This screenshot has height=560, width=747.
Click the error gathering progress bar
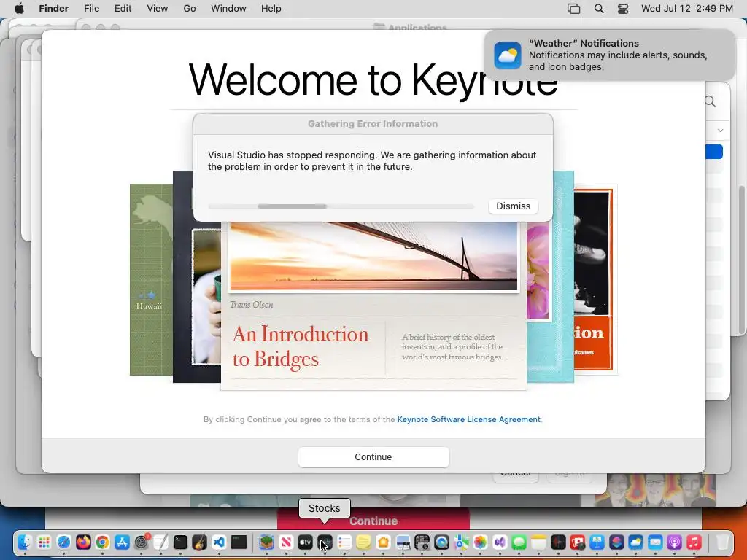coord(341,206)
